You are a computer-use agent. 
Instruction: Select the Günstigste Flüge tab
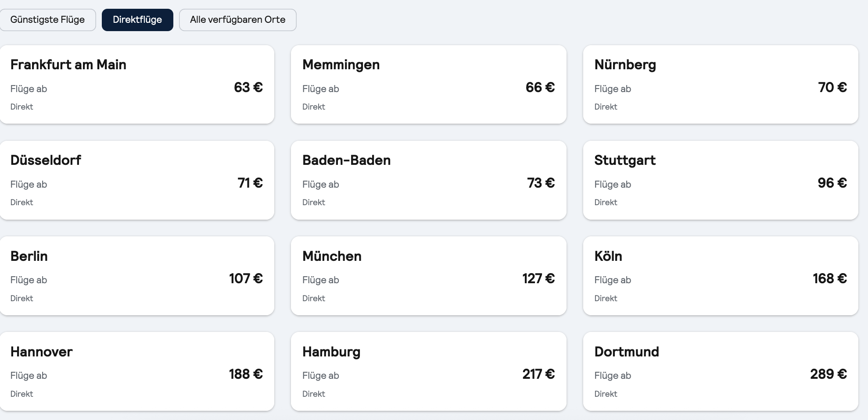[x=47, y=20]
